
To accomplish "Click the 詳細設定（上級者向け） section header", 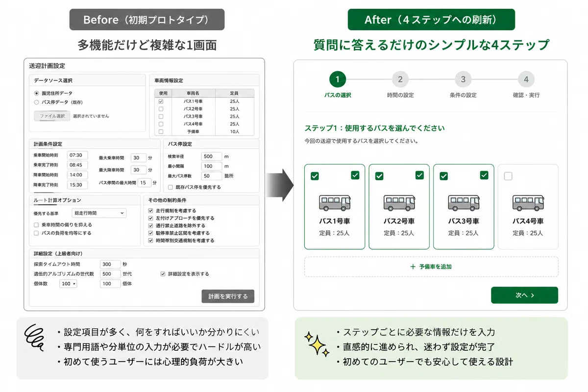I will coord(58,254).
